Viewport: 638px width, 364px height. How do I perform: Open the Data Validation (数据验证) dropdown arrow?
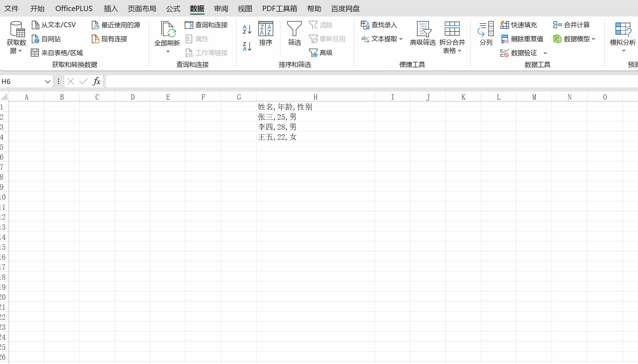pos(545,53)
